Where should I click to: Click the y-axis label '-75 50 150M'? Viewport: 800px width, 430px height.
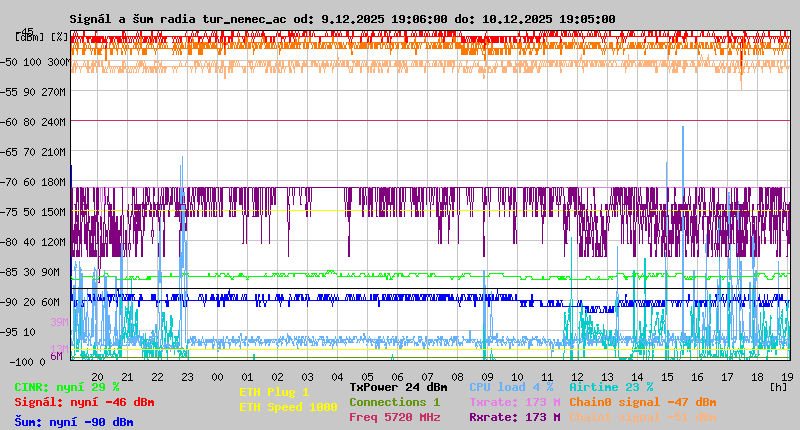coord(33,212)
